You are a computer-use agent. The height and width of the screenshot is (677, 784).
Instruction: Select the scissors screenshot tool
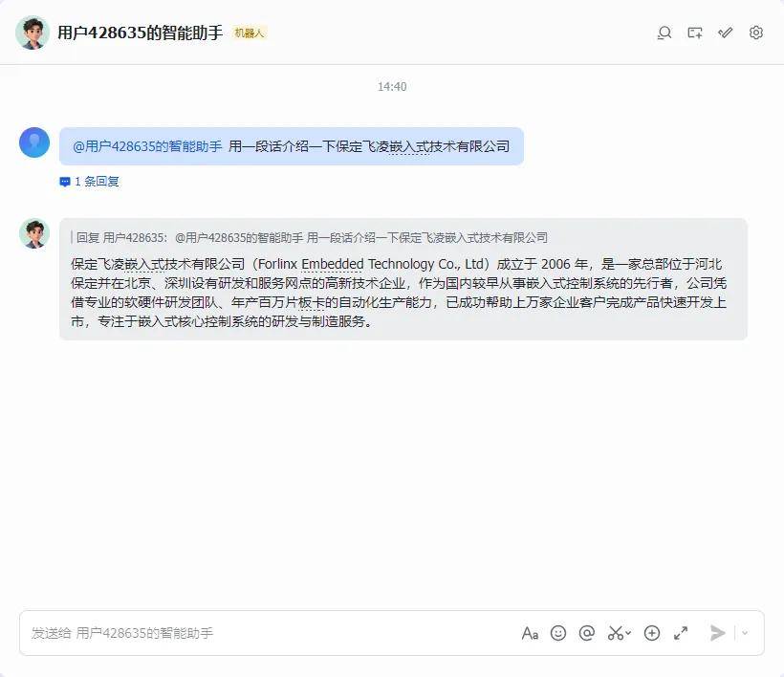pos(616,633)
